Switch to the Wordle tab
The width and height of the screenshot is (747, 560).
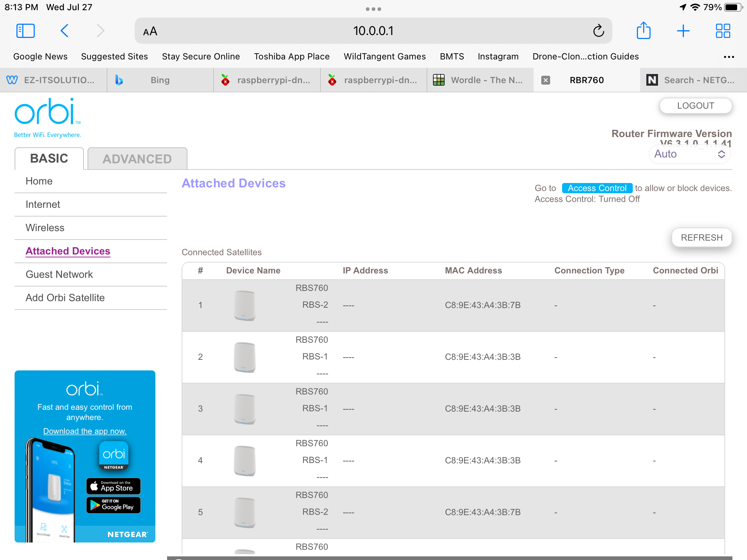481,80
